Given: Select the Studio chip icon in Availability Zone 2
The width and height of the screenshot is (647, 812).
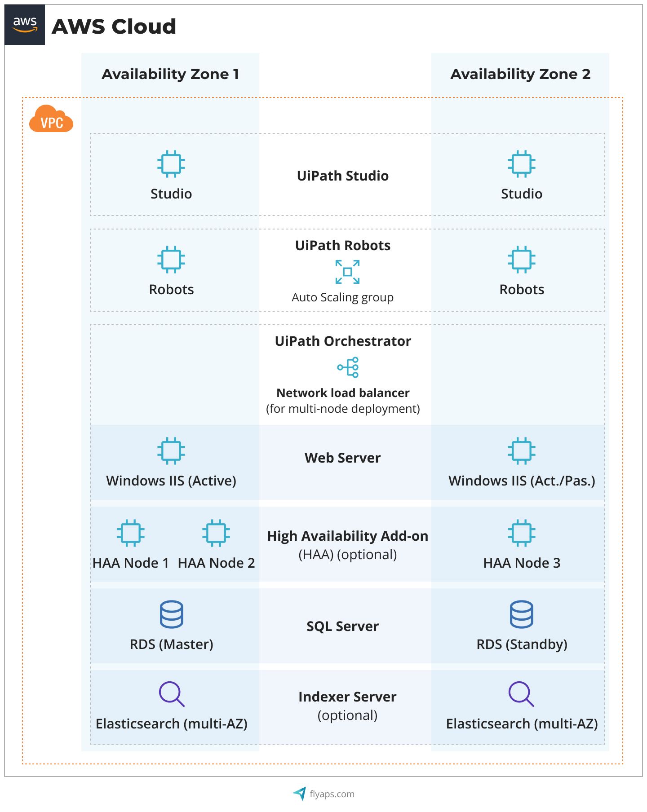Looking at the screenshot, I should click(x=522, y=163).
